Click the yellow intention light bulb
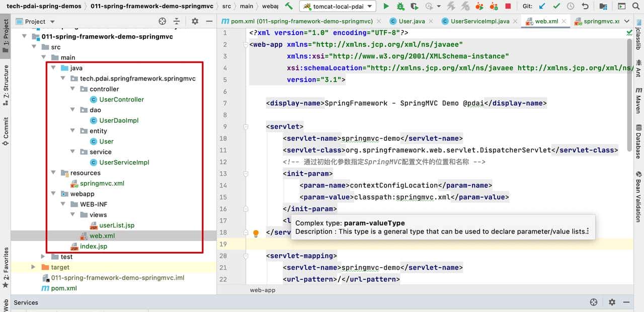This screenshot has height=312, width=644. click(256, 233)
